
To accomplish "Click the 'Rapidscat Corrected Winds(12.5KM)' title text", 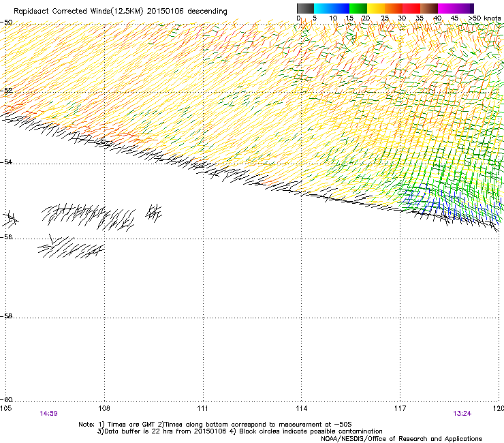I will 78,12.
